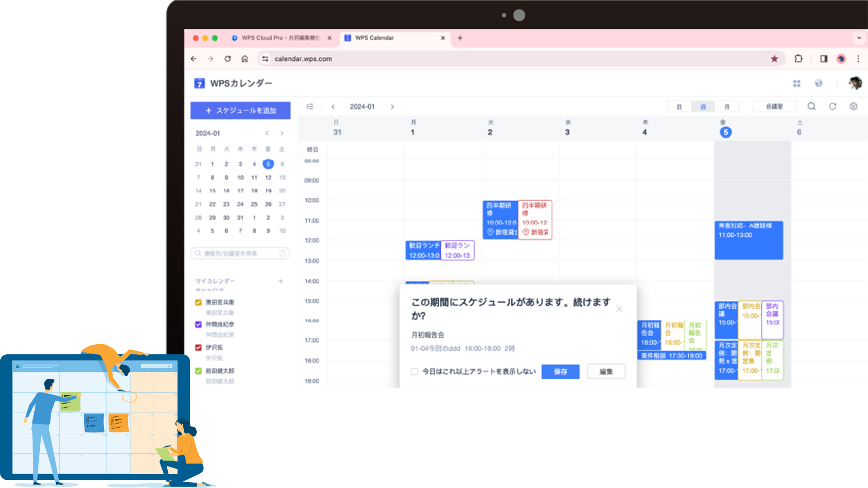868x488 pixels.
Task: Select the 月 (month) view tab
Action: (727, 106)
